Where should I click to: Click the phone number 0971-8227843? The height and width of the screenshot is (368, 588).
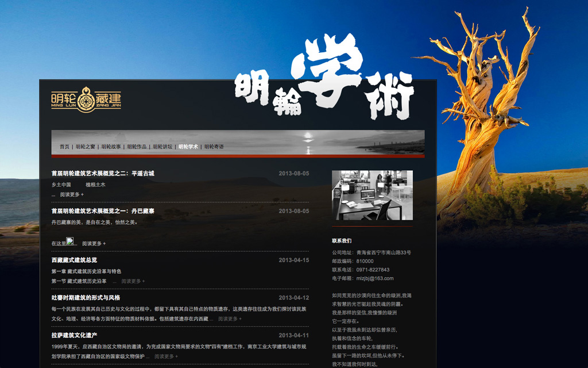tap(373, 270)
